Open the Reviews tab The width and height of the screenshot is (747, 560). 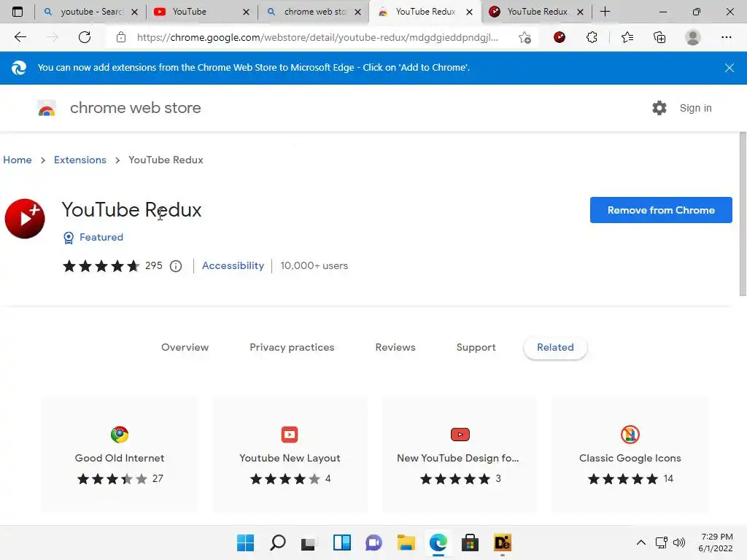(x=395, y=347)
